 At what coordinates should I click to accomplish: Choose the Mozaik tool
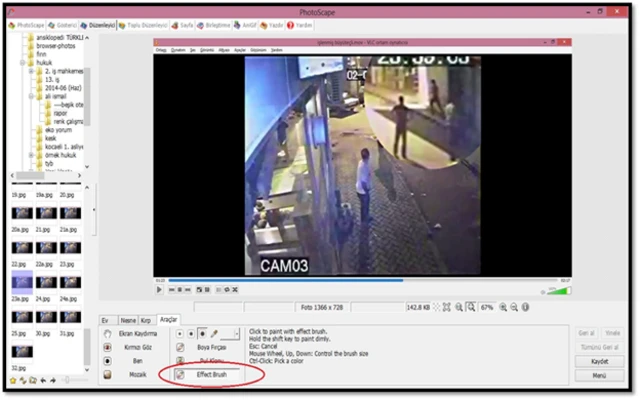click(x=137, y=374)
